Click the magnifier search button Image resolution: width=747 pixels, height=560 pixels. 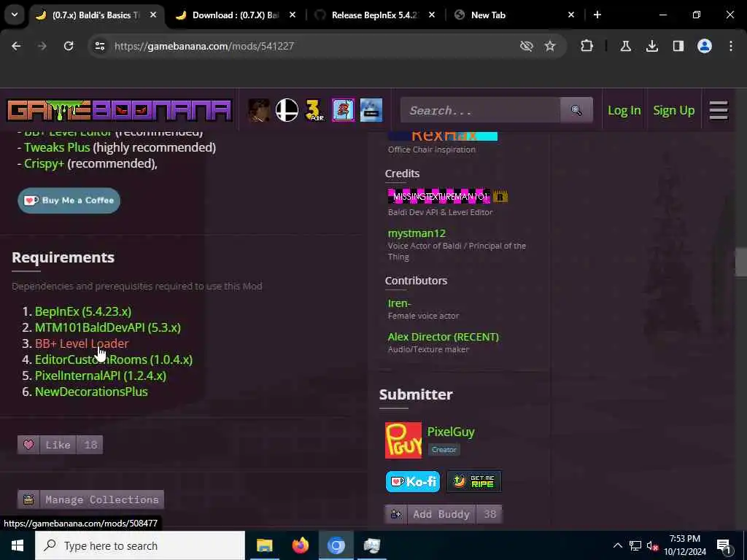576,111
